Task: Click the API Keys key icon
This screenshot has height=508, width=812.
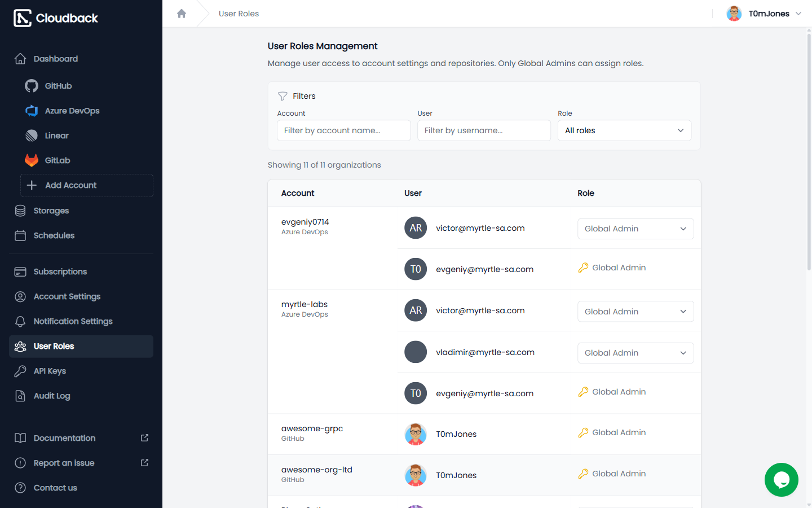Action: click(20, 371)
